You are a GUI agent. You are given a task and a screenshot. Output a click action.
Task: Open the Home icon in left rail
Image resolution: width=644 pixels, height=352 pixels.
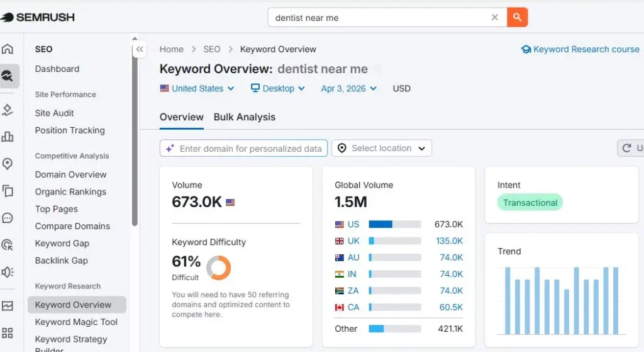coord(8,49)
